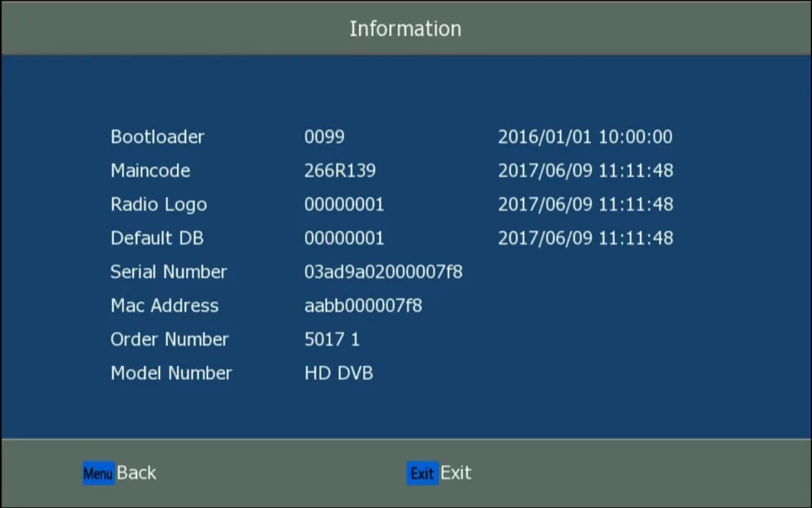Click bootloader version 0099
Image resolution: width=812 pixels, height=508 pixels.
pyautogui.click(x=324, y=137)
